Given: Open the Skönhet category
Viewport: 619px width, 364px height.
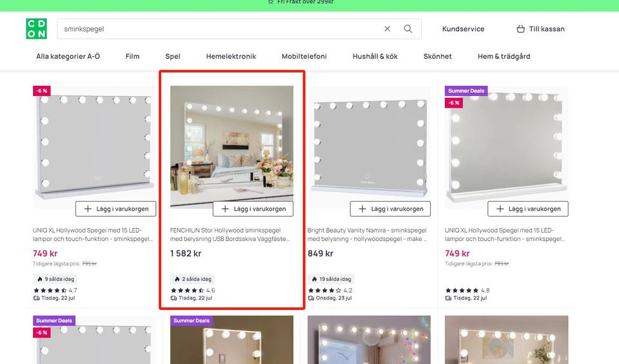Looking at the screenshot, I should click(437, 57).
